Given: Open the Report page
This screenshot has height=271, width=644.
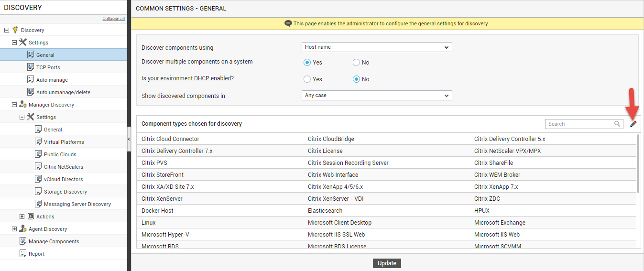Looking at the screenshot, I should point(36,254).
